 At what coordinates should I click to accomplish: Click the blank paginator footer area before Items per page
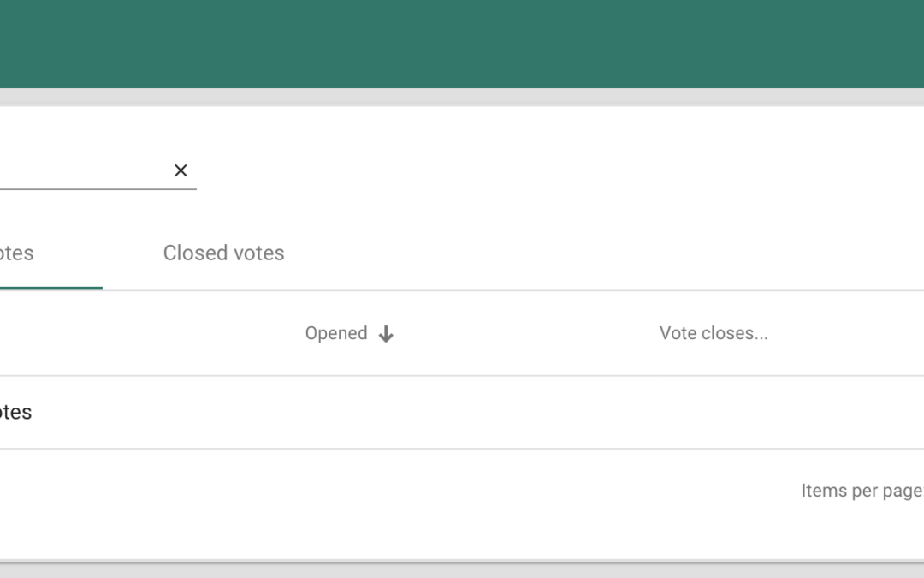(428, 491)
